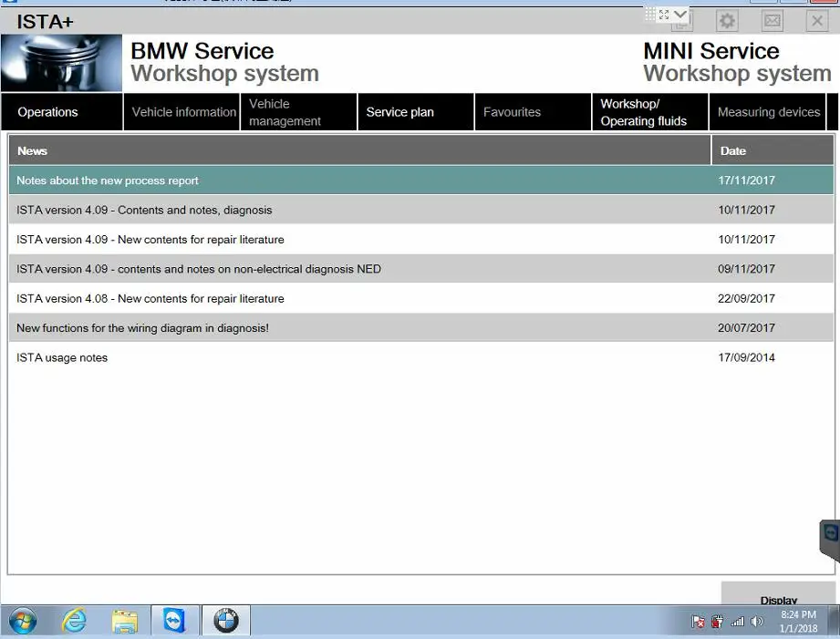Screen dimensions: 840x639
Task: Click the date 09/11/2017
Action: click(746, 269)
